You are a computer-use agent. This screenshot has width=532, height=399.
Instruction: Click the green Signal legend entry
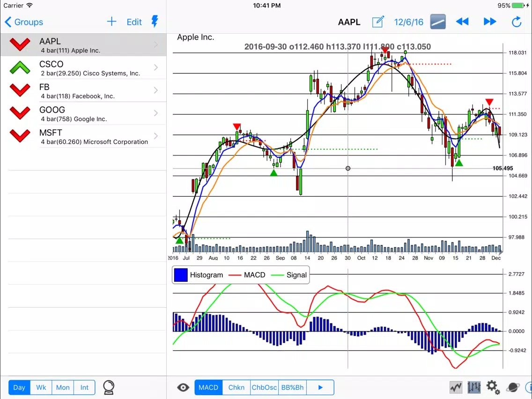pos(289,275)
